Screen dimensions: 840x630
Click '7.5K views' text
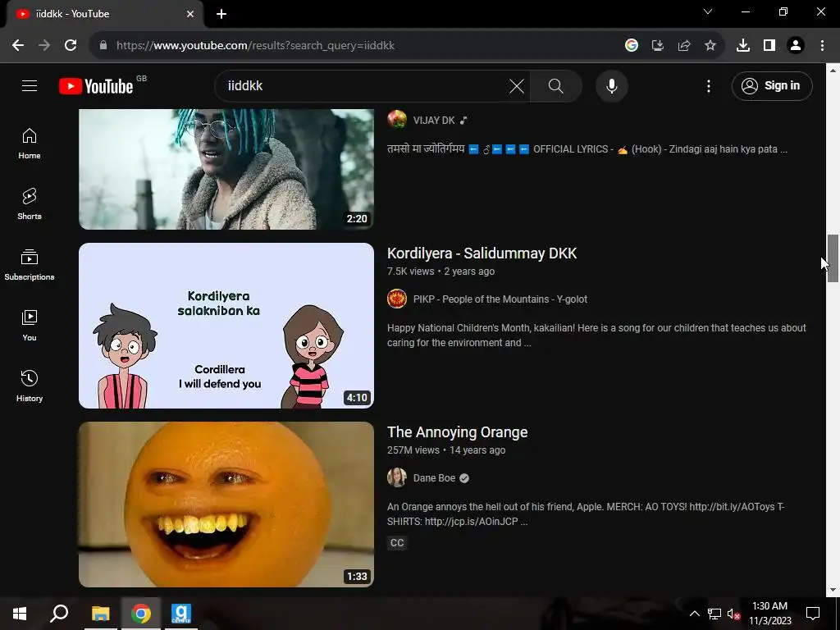click(x=410, y=272)
